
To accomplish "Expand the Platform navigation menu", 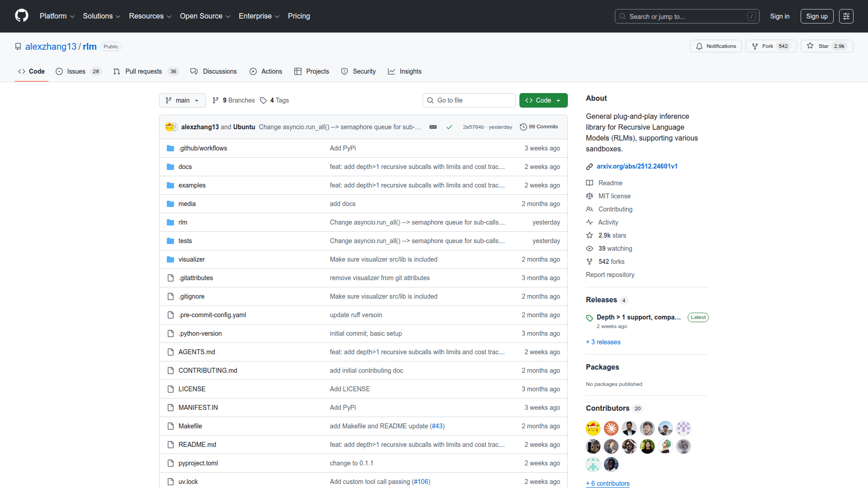I will click(x=57, y=16).
